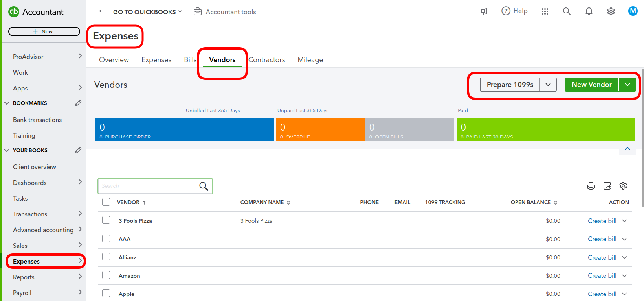Create bill for Amazon
This screenshot has width=644, height=301.
coord(602,276)
